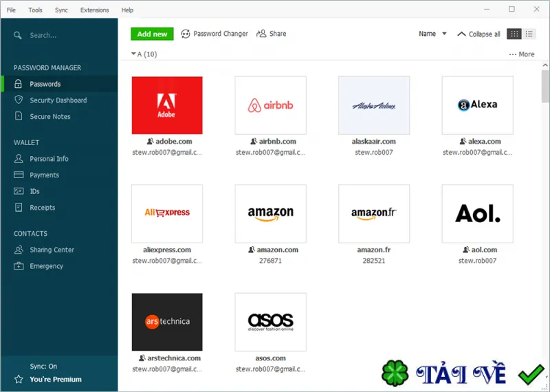The image size is (550, 392).
Task: Open the amazon.com logo tile
Action: click(x=270, y=214)
